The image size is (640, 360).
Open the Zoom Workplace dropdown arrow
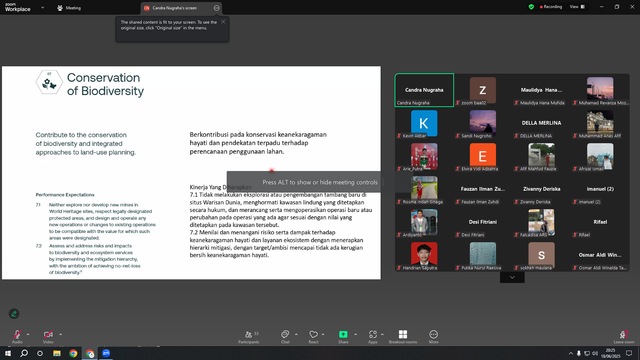(42, 7)
